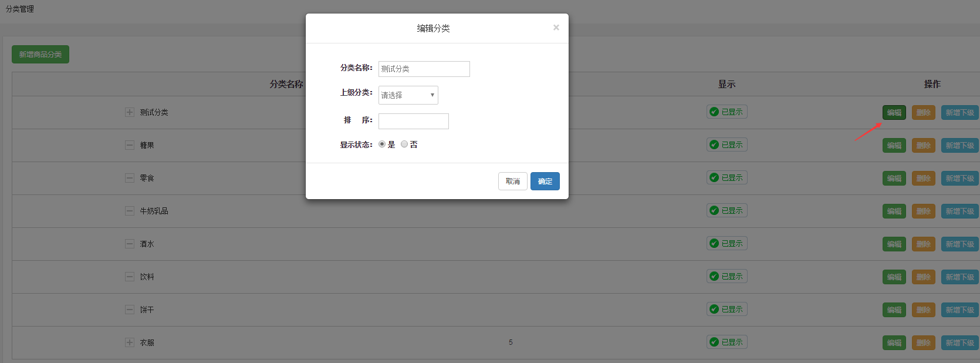Edit the 测试分类 row with 编辑
The image size is (980, 363).
tap(894, 112)
